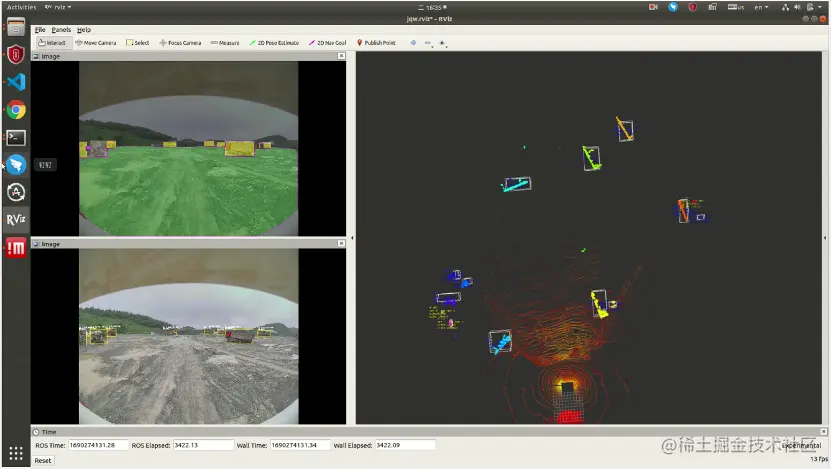Click the raw detection camera image view
The image size is (832, 470).
click(188, 336)
